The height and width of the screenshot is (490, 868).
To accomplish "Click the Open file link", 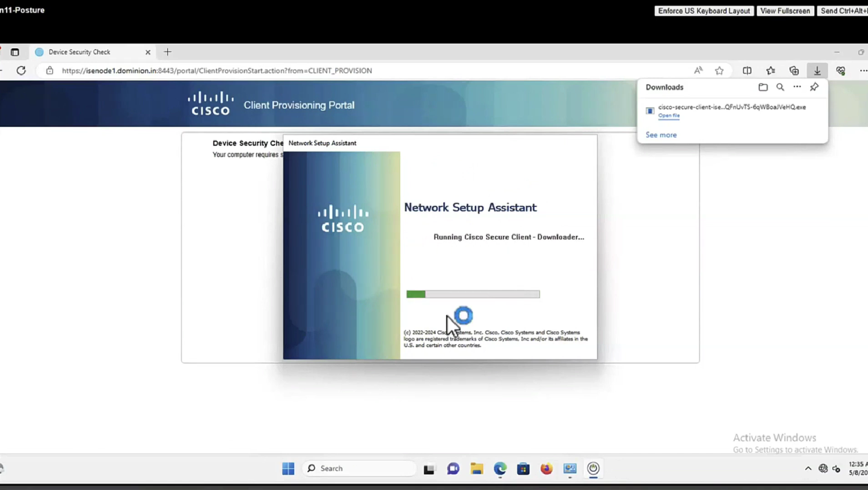I will point(669,116).
